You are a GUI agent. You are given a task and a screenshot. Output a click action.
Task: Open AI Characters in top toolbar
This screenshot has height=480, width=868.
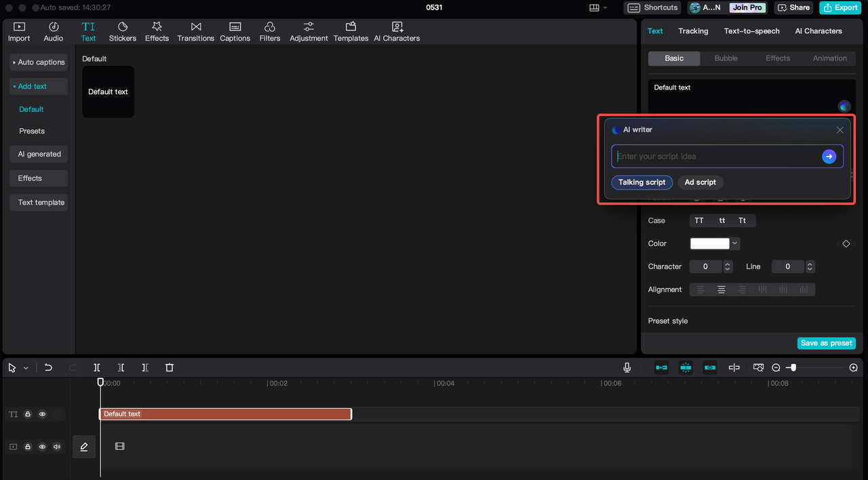point(397,31)
